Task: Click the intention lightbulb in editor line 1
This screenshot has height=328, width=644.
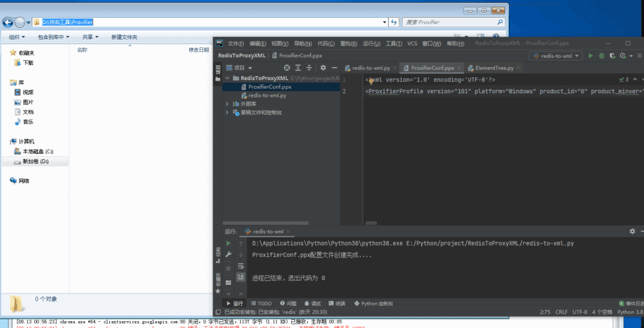Action: (x=370, y=81)
